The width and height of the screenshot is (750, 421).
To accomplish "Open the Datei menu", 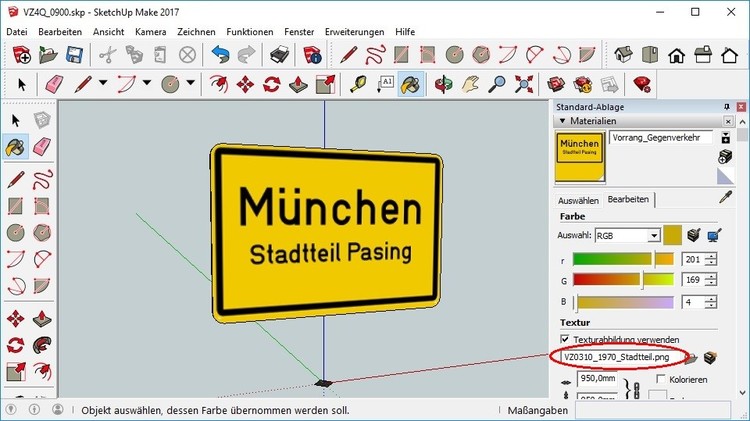I will 17,32.
